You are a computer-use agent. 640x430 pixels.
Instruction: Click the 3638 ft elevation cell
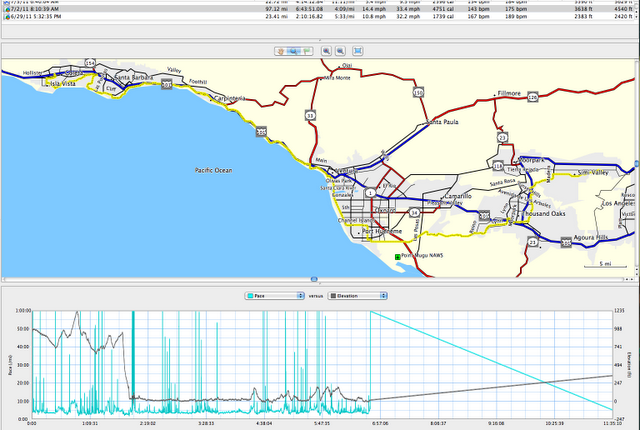(x=583, y=9)
